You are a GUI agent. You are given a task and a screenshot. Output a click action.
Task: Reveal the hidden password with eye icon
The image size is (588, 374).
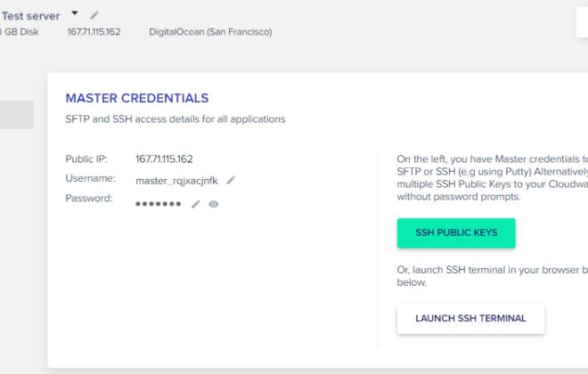coord(214,204)
